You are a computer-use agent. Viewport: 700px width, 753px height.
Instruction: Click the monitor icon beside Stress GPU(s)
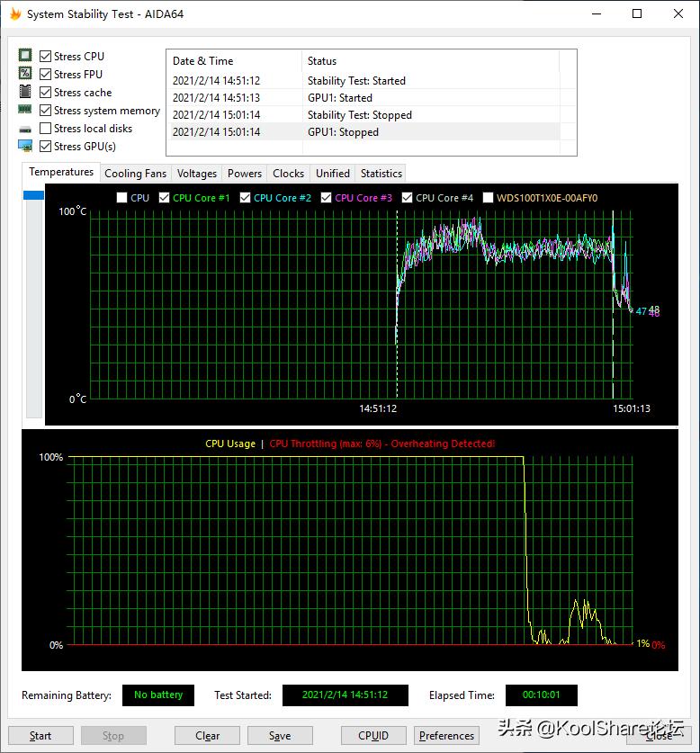pyautogui.click(x=25, y=146)
